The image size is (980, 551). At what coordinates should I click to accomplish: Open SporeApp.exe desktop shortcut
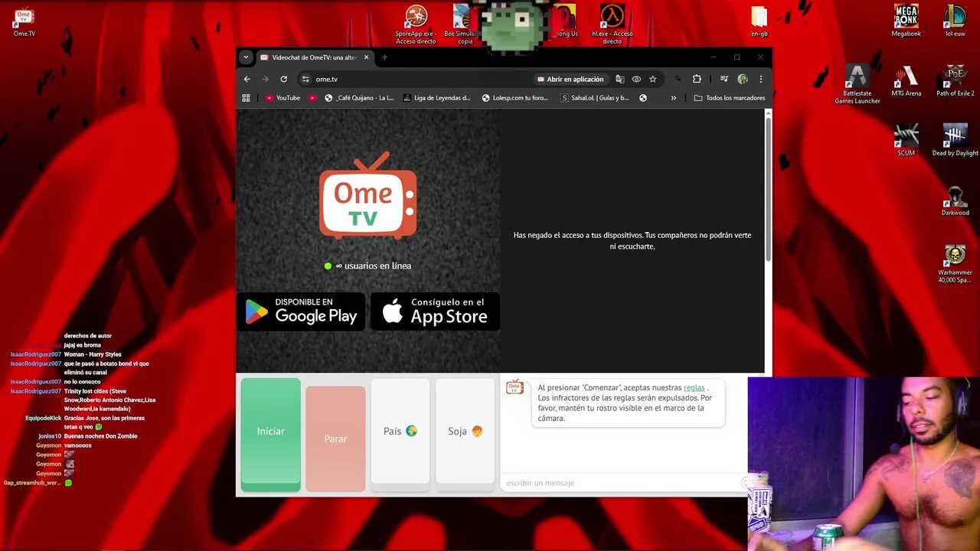pos(416,24)
